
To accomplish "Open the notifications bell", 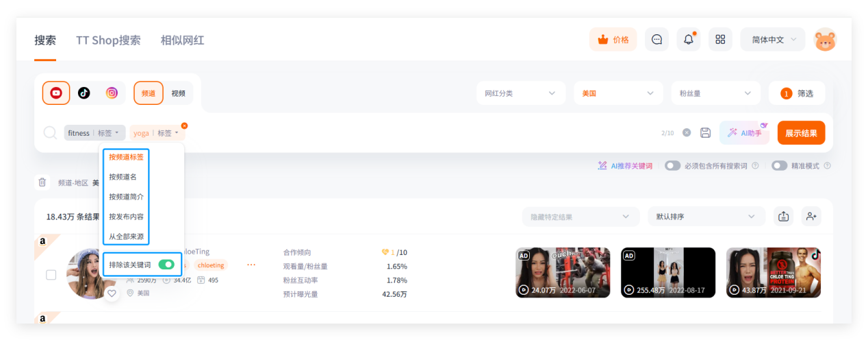I will [x=689, y=40].
